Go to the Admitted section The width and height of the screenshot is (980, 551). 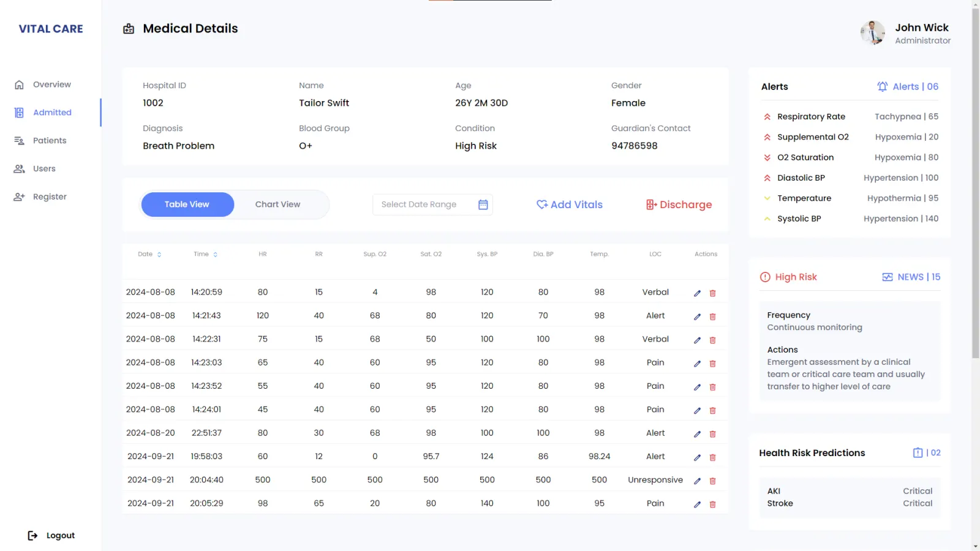coord(51,113)
